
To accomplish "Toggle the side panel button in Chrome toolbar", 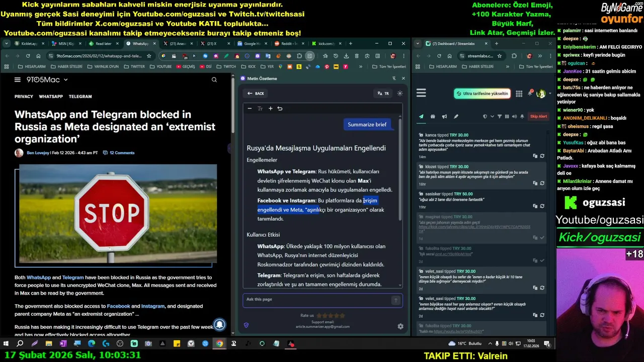I will 310,56.
